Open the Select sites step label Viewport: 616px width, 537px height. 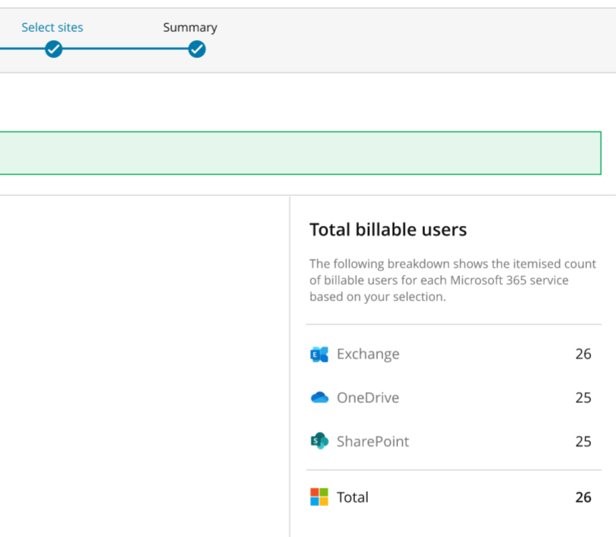pos(52,27)
